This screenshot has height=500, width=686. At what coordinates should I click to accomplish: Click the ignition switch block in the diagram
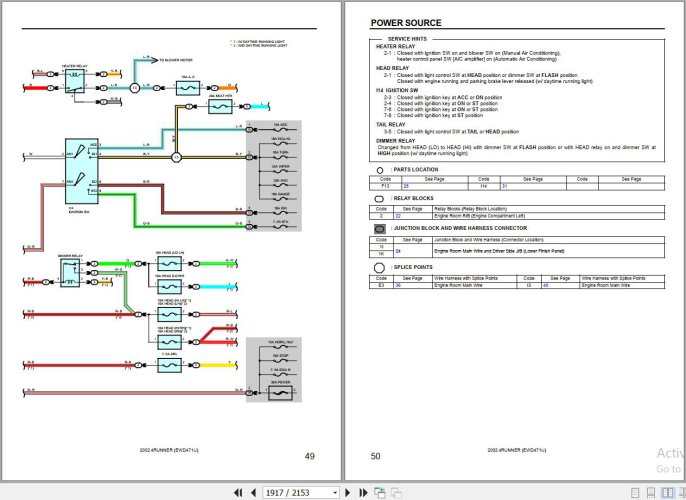pyautogui.click(x=82, y=171)
